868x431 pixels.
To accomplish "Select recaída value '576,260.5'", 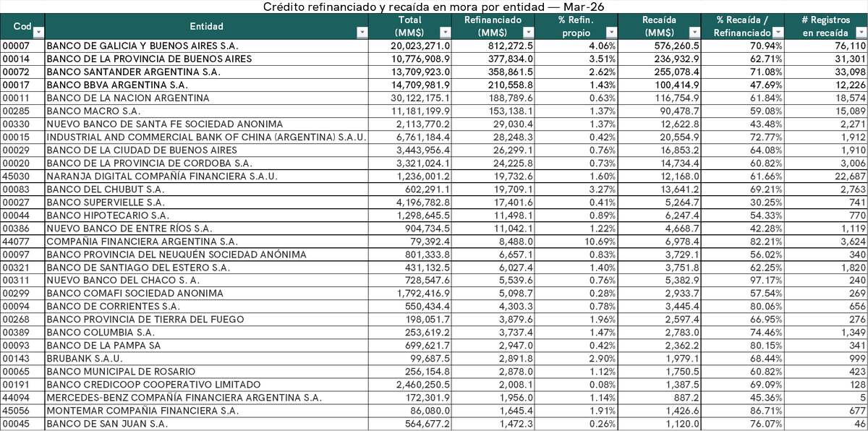I will [660, 45].
